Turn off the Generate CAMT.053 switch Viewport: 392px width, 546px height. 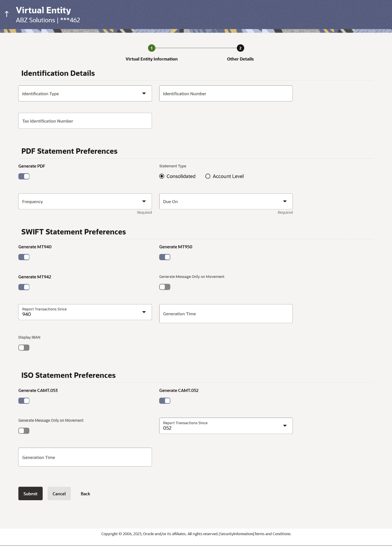point(24,401)
